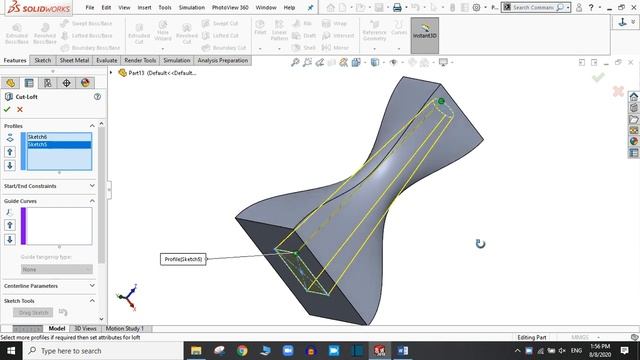Open Design Library task pane icon
Image resolution: width=640 pixels, height=360 pixels.
[633, 108]
